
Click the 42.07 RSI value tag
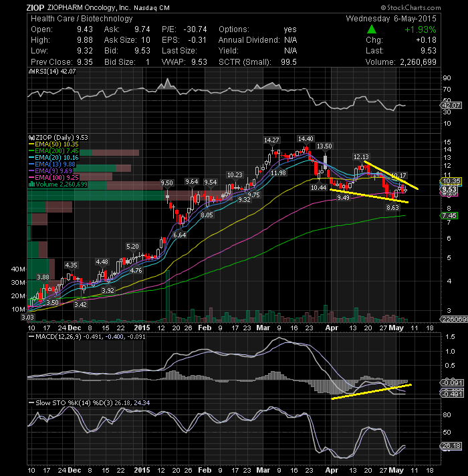coord(451,106)
